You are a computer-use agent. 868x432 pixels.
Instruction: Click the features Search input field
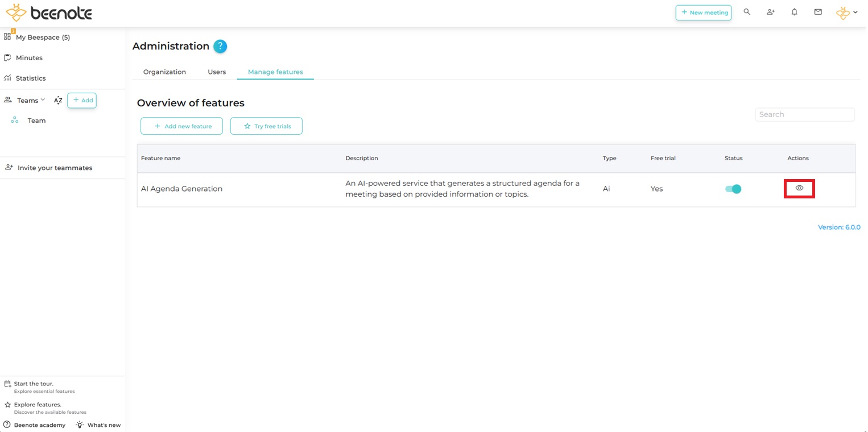pyautogui.click(x=804, y=114)
